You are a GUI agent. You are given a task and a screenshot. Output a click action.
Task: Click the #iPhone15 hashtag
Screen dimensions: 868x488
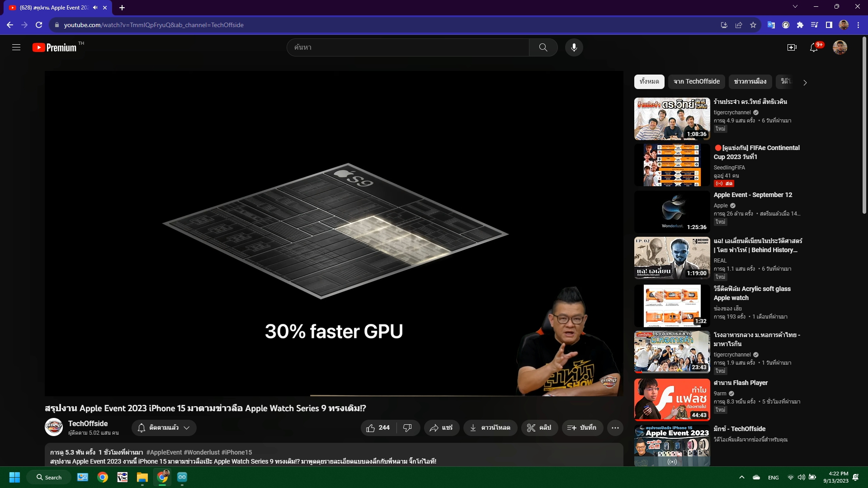[236, 452]
